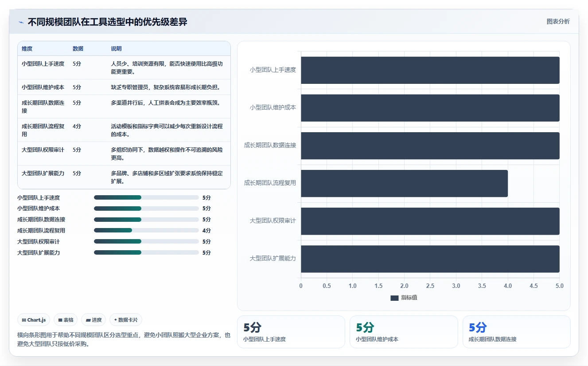588x366 pixels.
Task: Click description starting 多渠道并行后
Action: coord(166,103)
